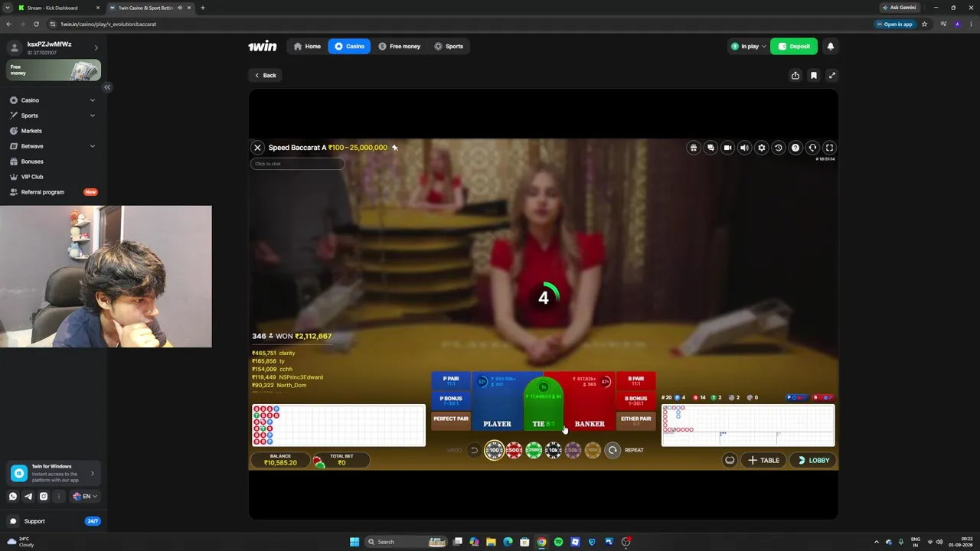Select the green 2500 chip

pos(534,451)
